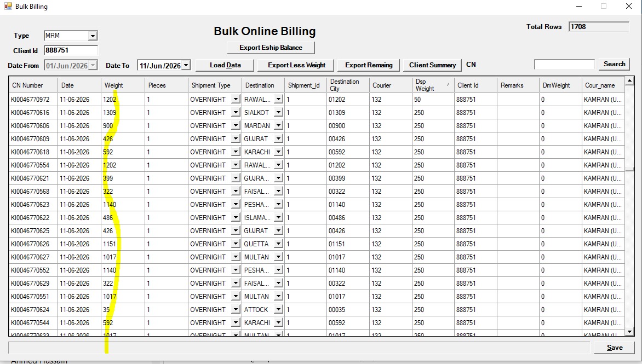Open Shipment Type dropdown for KI0046770544
This screenshot has height=364, width=642.
point(236,323)
